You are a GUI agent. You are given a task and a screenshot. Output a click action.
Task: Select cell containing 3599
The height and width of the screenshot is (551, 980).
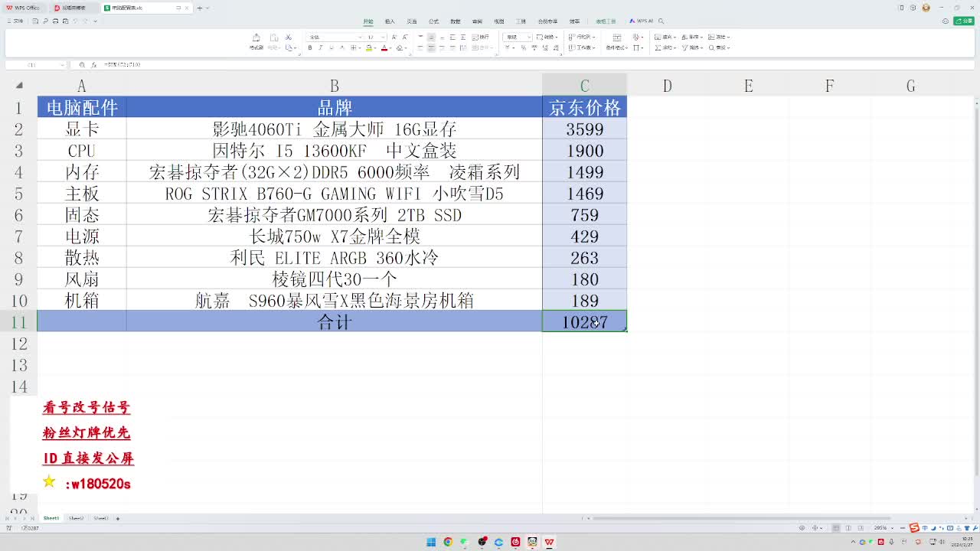pyautogui.click(x=584, y=129)
